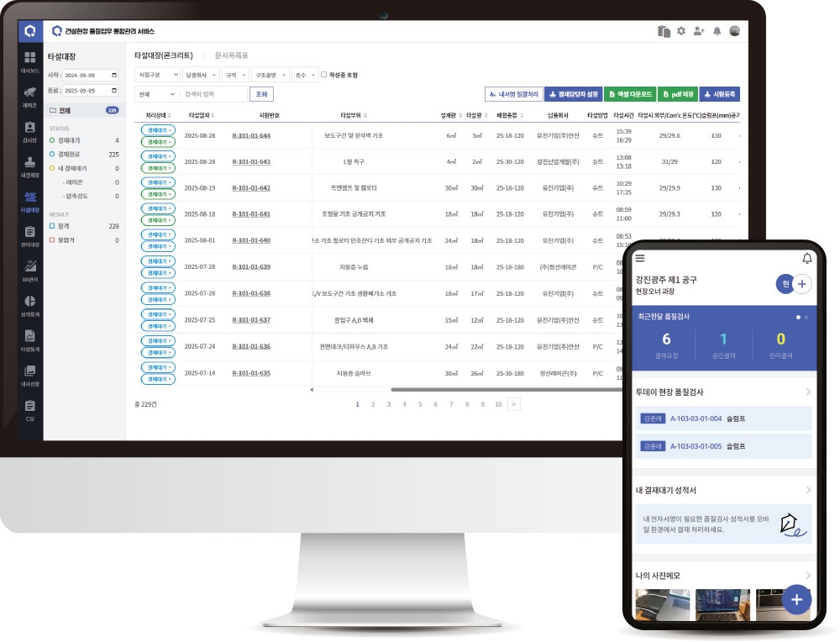The width and height of the screenshot is (840, 642).
Task: Select the 타설대장(콘크리트) tab
Action: coord(164,55)
